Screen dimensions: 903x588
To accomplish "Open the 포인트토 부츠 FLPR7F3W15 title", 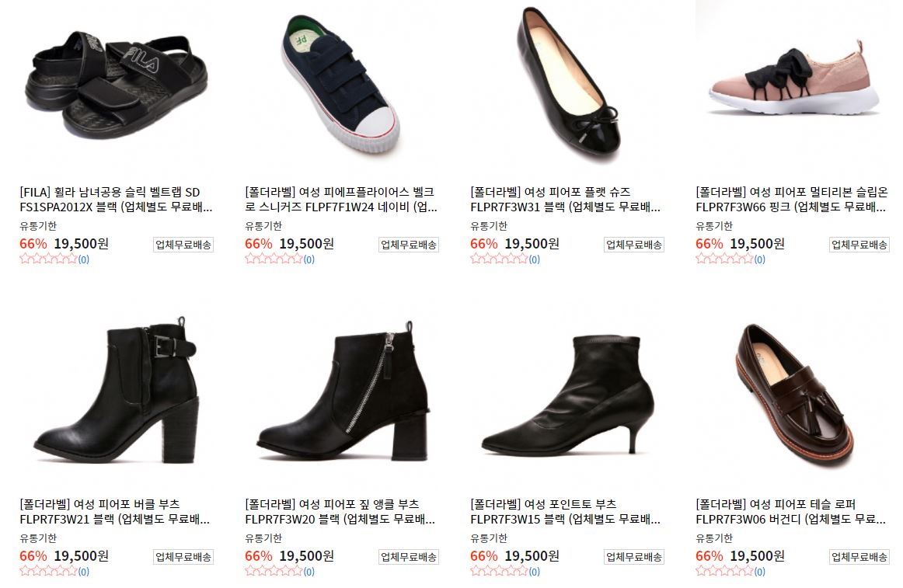I will pyautogui.click(x=566, y=511).
